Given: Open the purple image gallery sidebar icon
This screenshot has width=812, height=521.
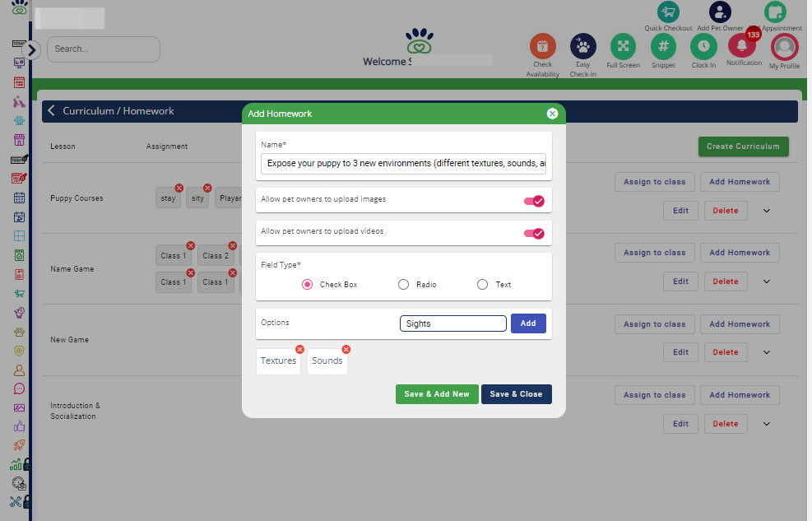Looking at the screenshot, I should (x=19, y=407).
